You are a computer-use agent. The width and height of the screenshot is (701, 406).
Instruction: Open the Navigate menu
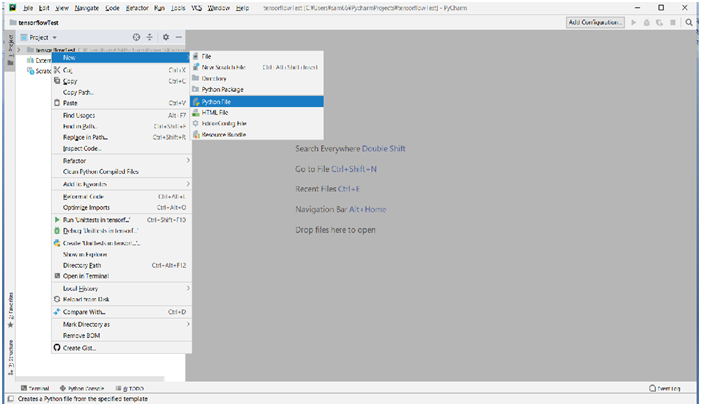tap(87, 8)
